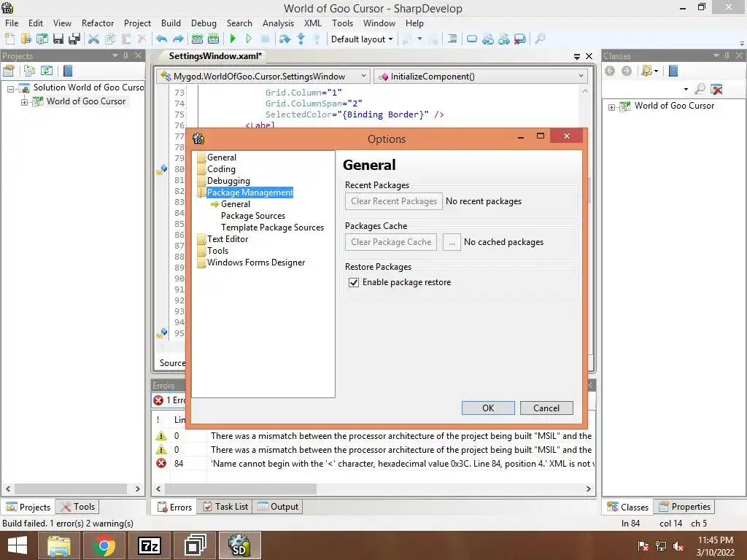
Task: Click the Indent toolbar icon
Action: coord(452,39)
